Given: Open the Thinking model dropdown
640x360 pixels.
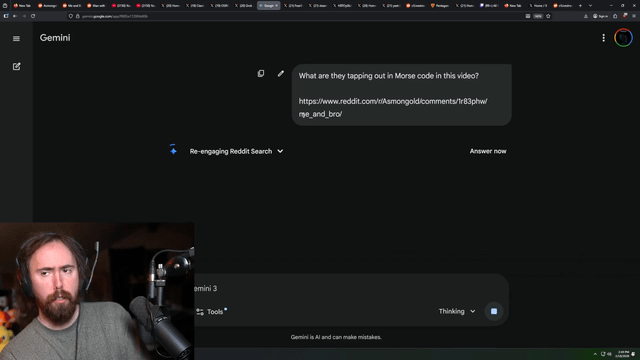Looking at the screenshot, I should click(457, 311).
